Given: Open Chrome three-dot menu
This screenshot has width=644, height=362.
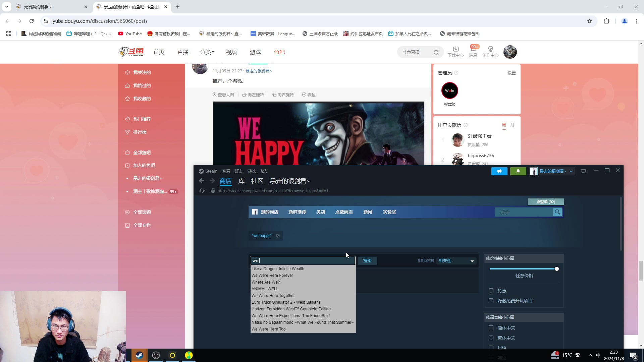Looking at the screenshot, I should (x=637, y=21).
